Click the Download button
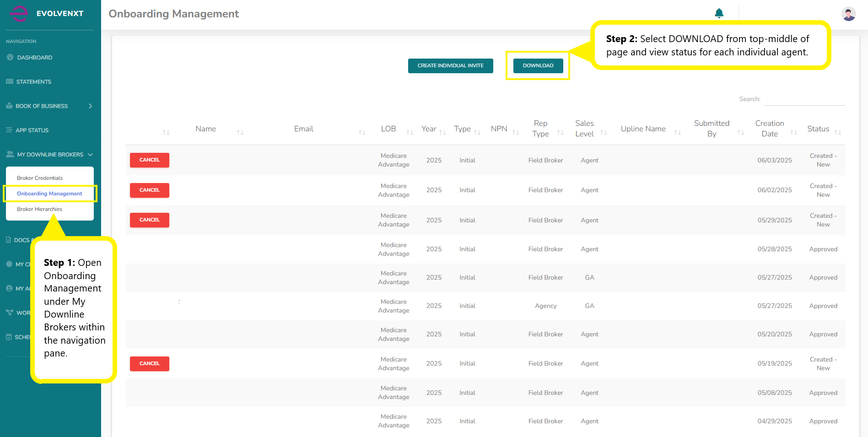 point(538,66)
